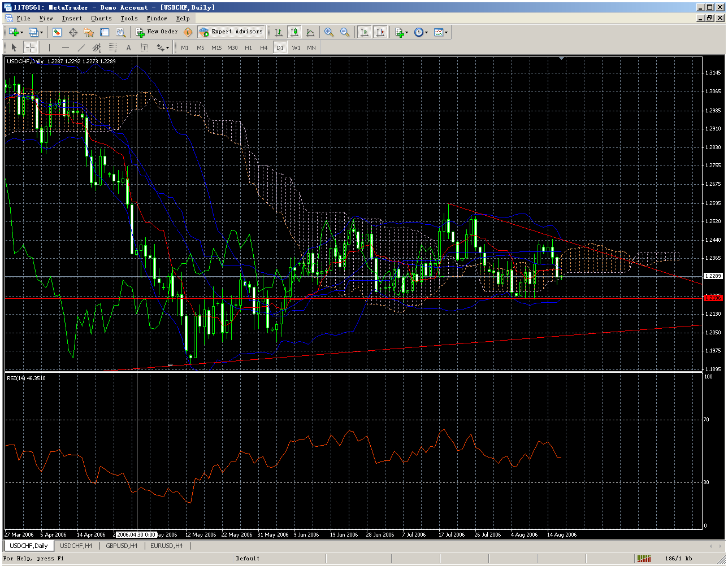728x566 pixels.
Task: Open the Indicators list dropdown
Action: 401,32
